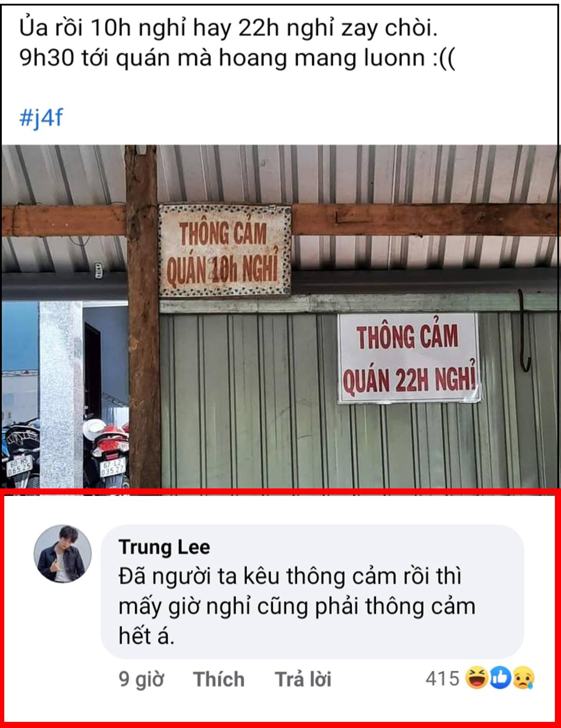The image size is (561, 728).
Task: Click the blue thumbs-up reaction icon
Action: click(x=500, y=678)
